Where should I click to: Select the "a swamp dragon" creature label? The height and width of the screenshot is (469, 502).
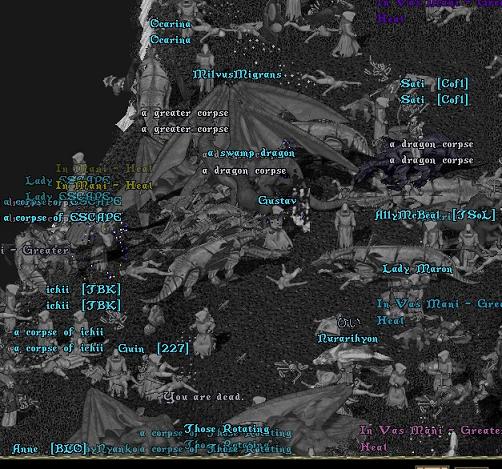(251, 153)
